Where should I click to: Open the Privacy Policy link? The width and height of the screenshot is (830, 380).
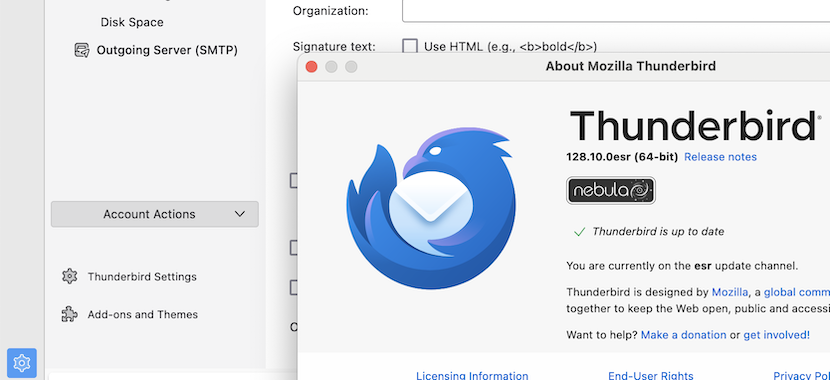801,375
